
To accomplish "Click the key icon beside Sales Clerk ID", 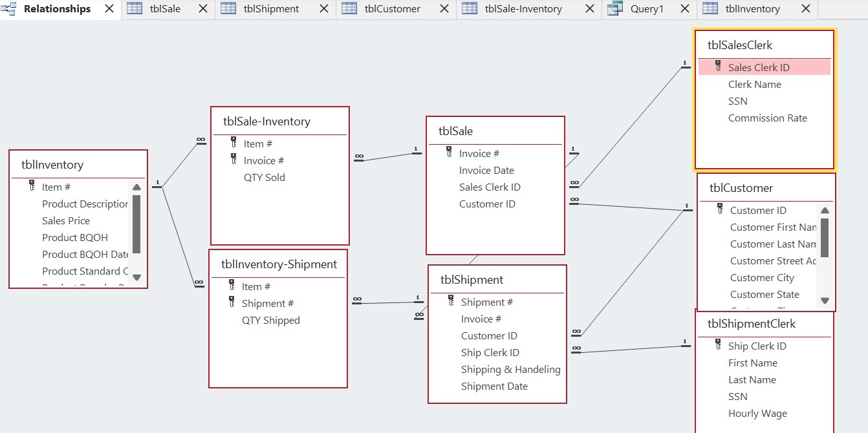I will [x=719, y=66].
